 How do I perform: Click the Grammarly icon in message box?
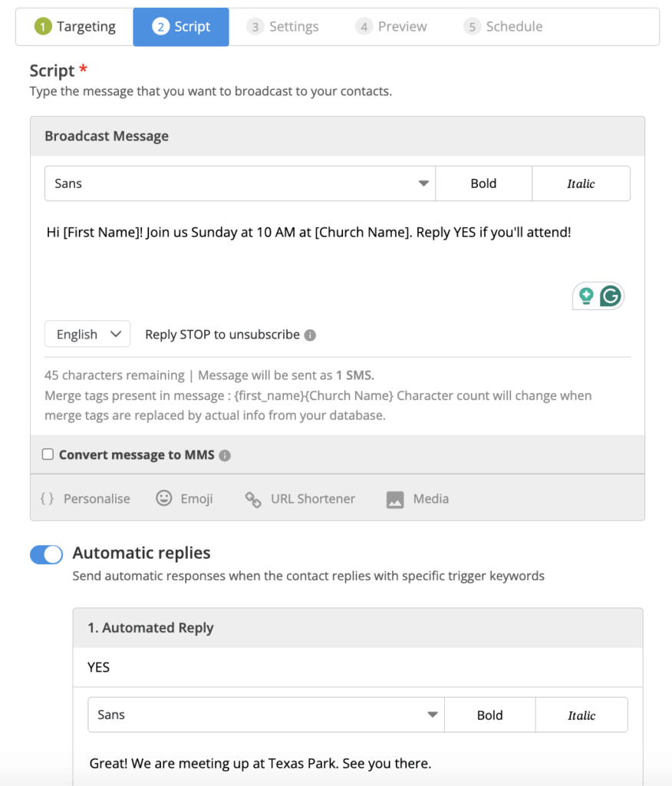click(x=610, y=296)
